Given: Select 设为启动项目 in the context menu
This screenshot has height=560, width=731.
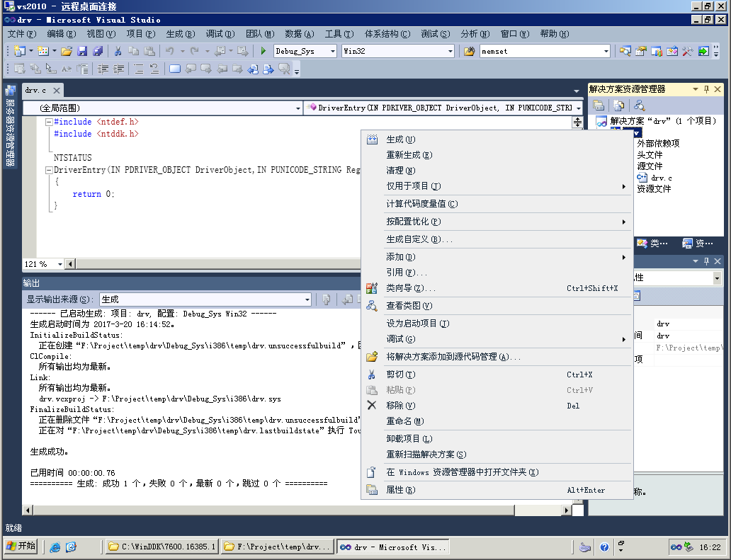Looking at the screenshot, I should 497,324.
